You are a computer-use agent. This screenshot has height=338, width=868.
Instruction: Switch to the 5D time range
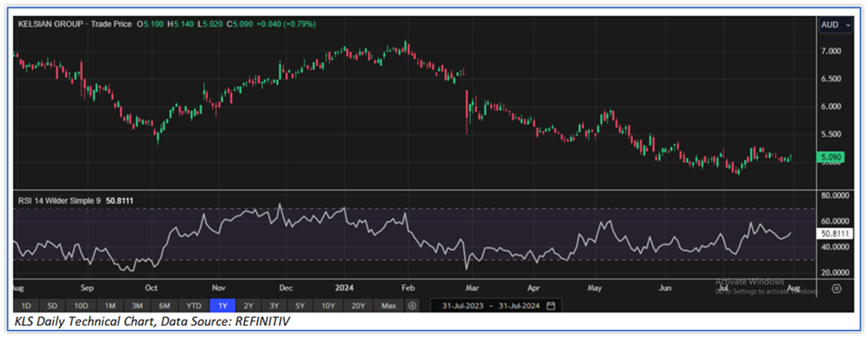(53, 306)
